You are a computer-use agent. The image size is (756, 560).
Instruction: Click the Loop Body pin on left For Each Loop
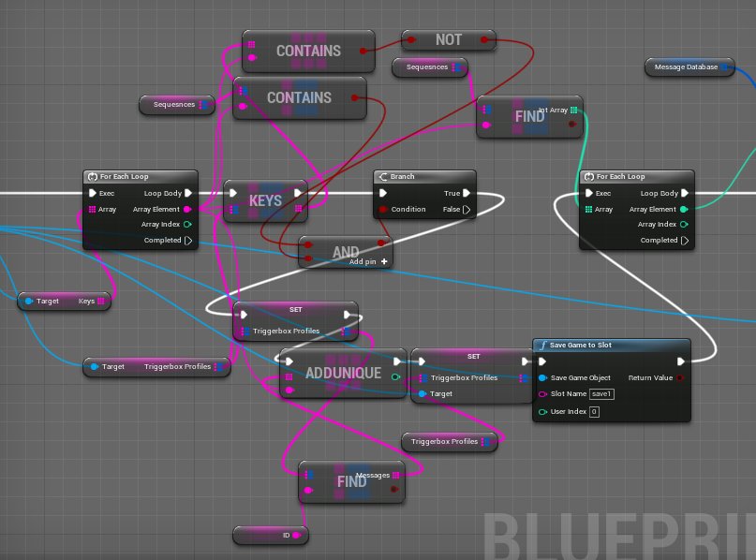tap(188, 193)
